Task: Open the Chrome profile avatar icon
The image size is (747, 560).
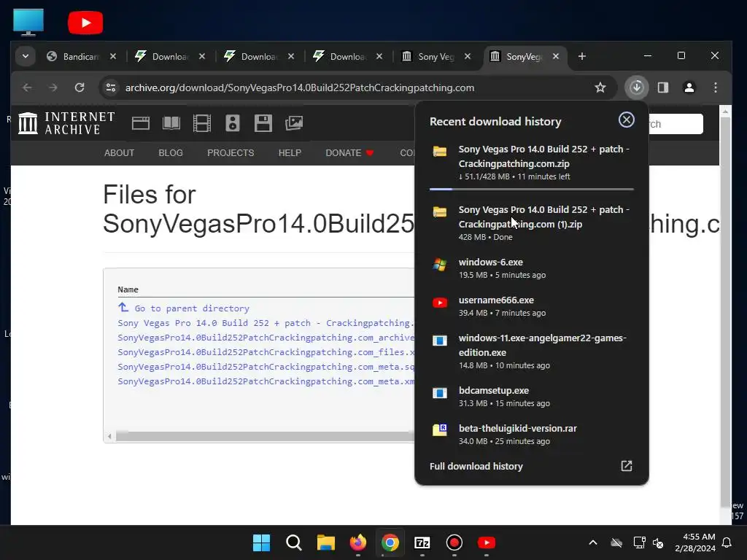Action: tap(689, 87)
